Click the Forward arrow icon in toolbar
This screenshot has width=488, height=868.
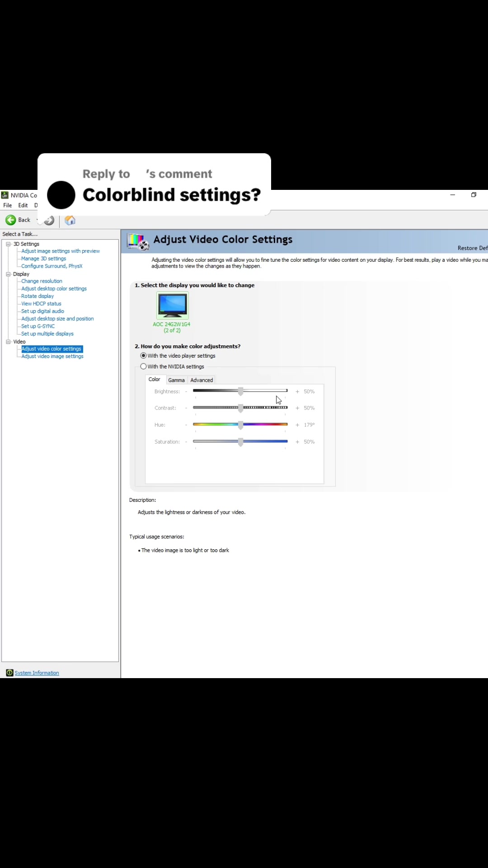49,221
